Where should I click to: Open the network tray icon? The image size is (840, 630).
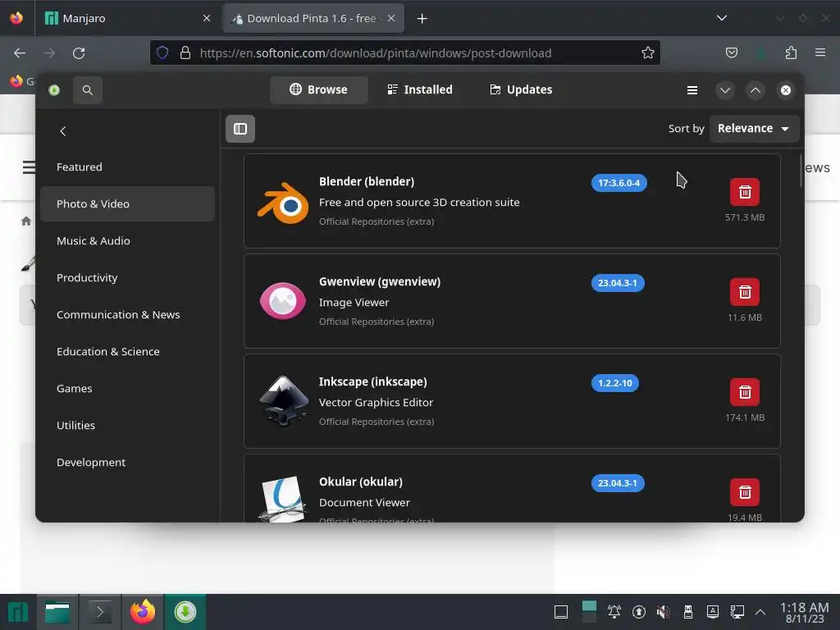[737, 612]
